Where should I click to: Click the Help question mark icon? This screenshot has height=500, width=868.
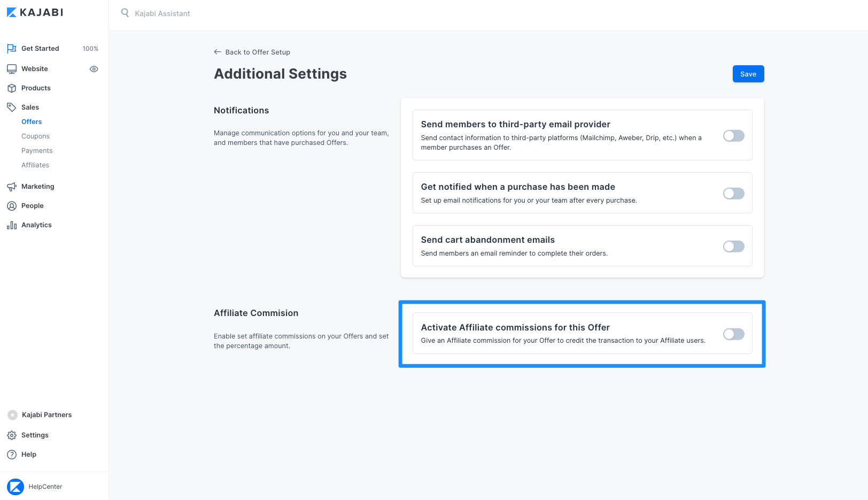12,455
